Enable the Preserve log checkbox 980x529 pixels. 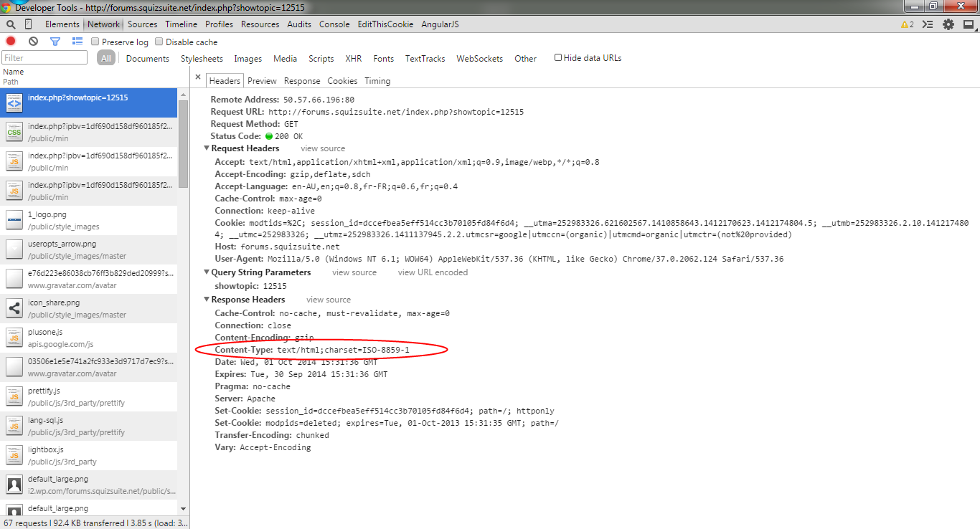pyautogui.click(x=95, y=42)
